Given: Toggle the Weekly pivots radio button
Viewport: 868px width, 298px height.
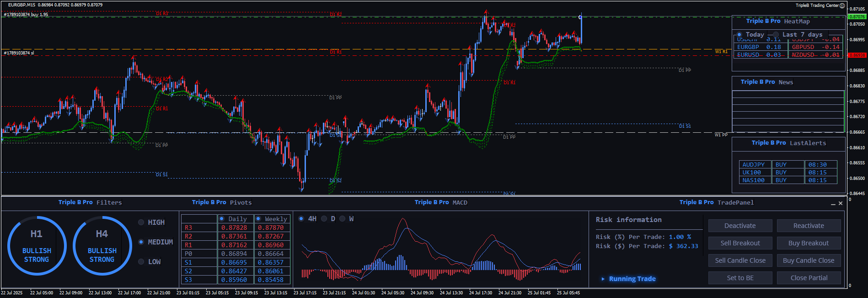Looking at the screenshot, I should (258, 219).
